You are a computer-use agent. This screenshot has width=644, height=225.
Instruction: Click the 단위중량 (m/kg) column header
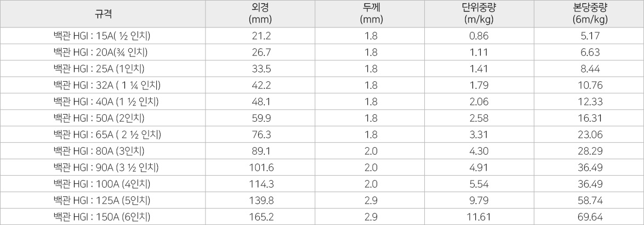tap(480, 14)
